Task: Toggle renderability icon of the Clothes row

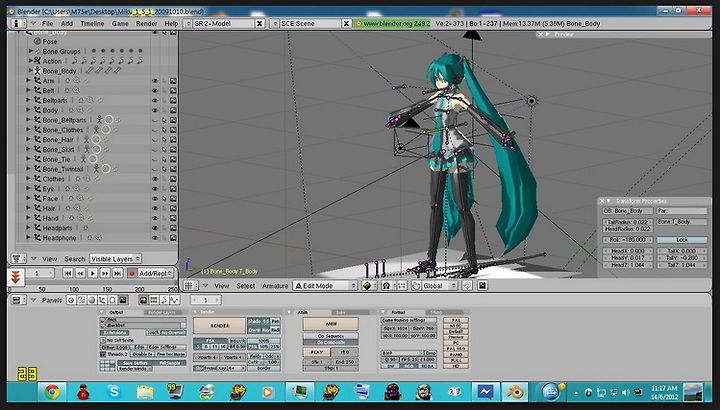Action: coord(173,179)
